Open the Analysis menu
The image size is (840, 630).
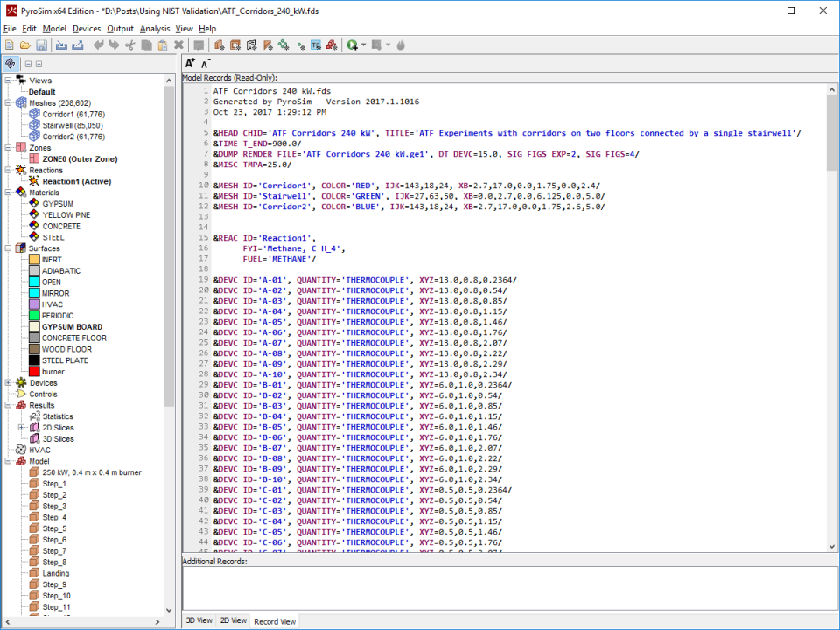[x=156, y=28]
